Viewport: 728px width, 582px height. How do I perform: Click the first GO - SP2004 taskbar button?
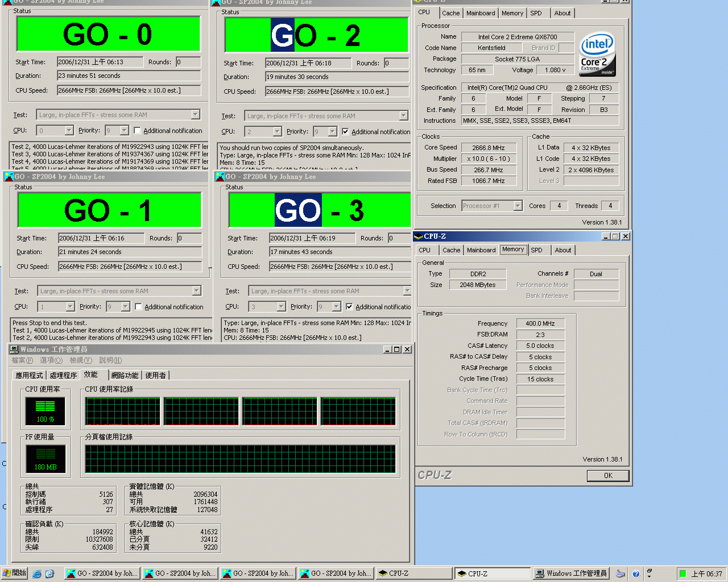click(x=102, y=573)
